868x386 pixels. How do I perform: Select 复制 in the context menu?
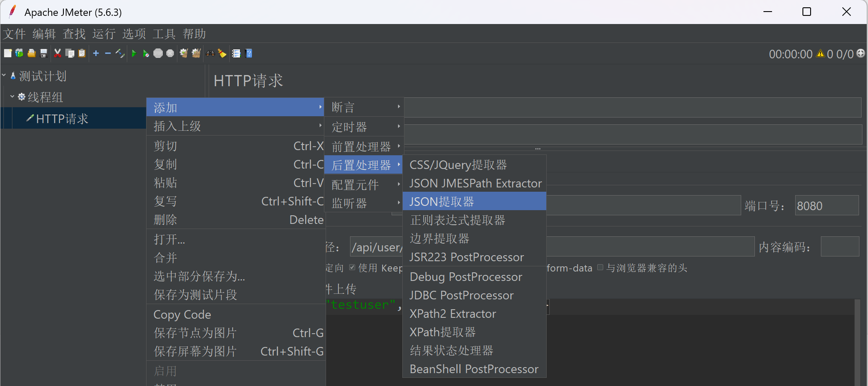tap(236, 165)
